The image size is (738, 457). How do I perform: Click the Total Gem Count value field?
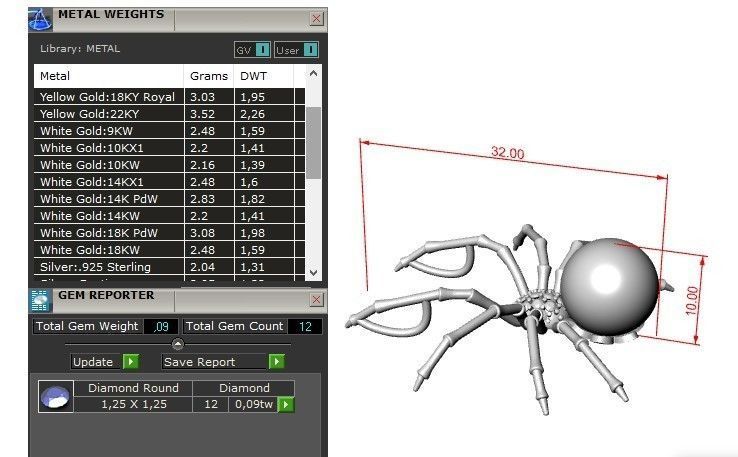[x=305, y=326]
